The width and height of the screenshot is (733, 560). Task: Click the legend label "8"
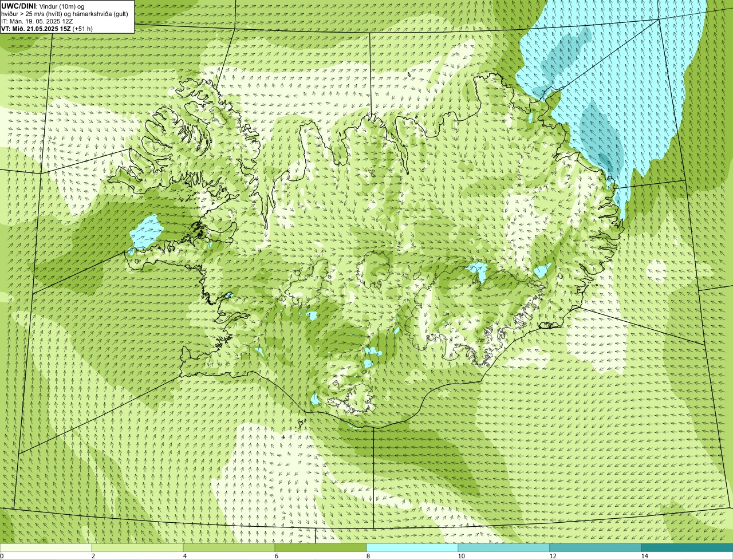368,556
